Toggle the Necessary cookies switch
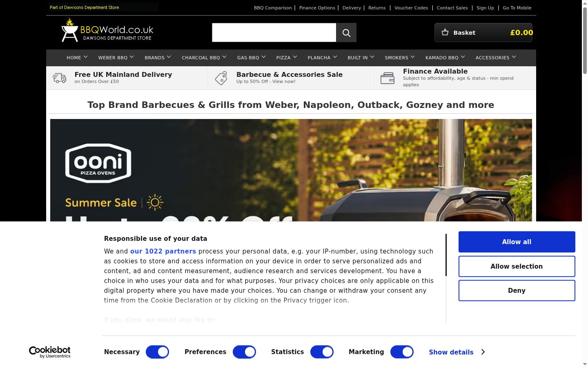 pos(157,352)
